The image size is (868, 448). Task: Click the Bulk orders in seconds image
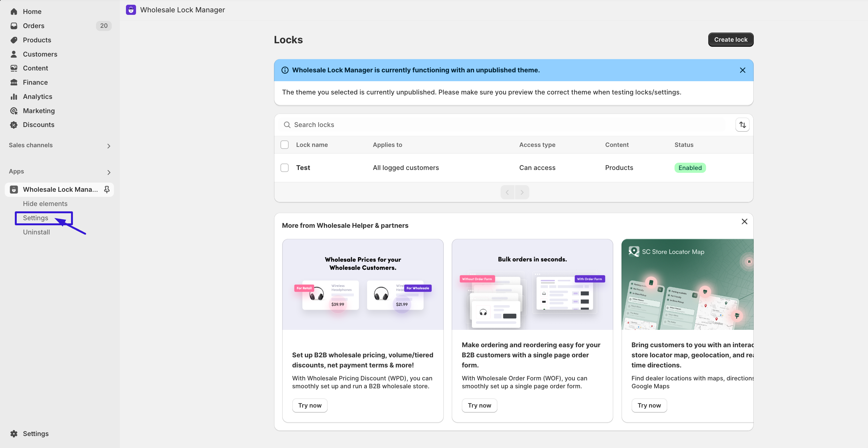pyautogui.click(x=532, y=284)
